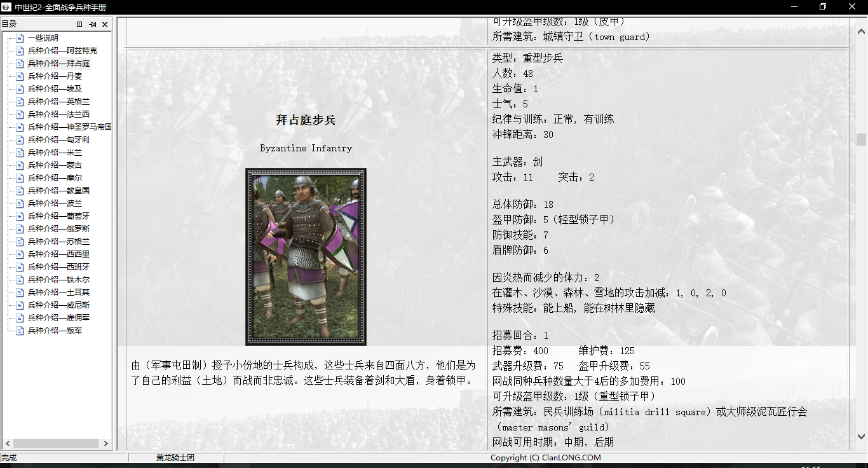Open 兵种介绍—埃及 page

pos(55,89)
